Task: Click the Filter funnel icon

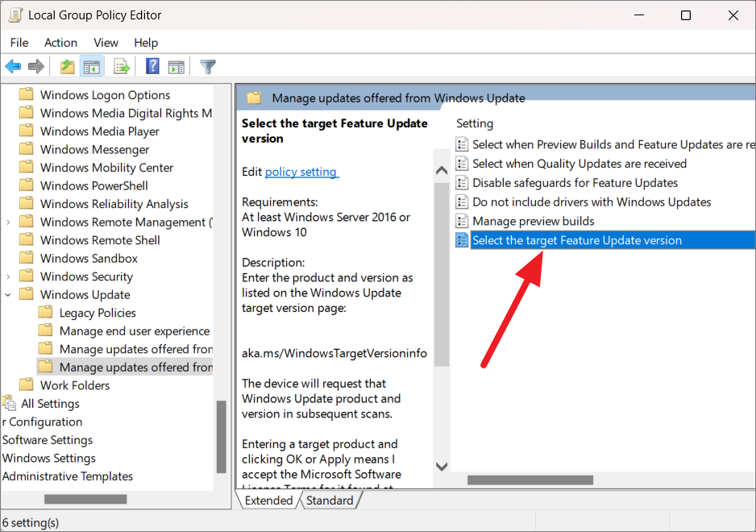Action: tap(208, 67)
